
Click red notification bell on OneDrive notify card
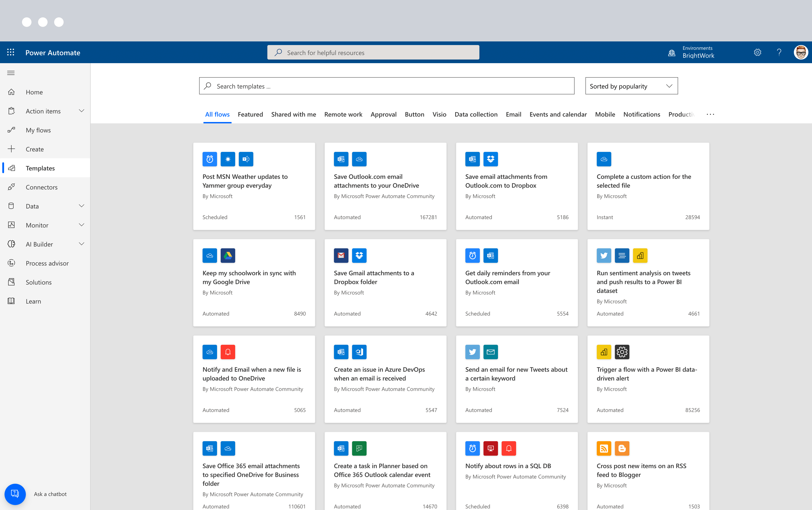click(x=228, y=352)
